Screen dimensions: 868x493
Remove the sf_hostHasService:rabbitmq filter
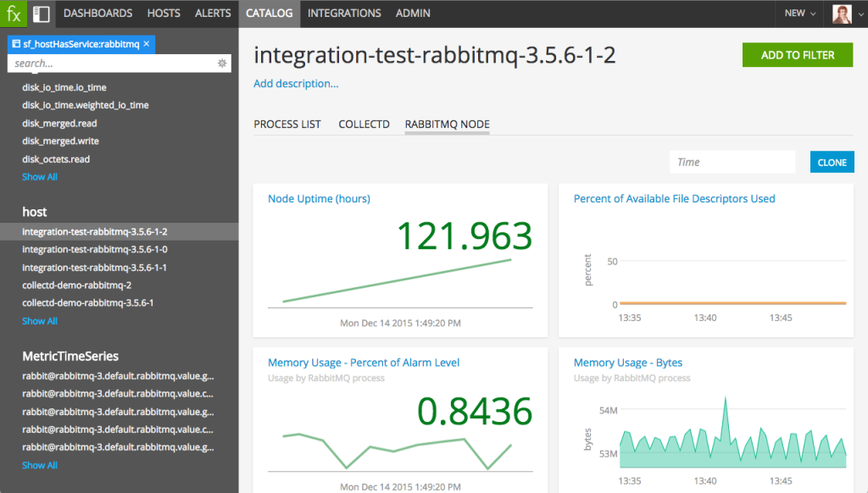coord(147,44)
